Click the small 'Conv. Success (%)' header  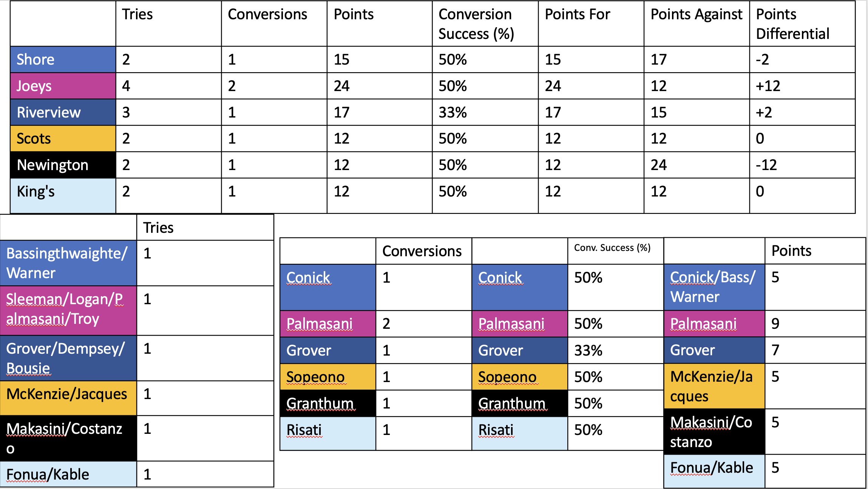coord(612,248)
